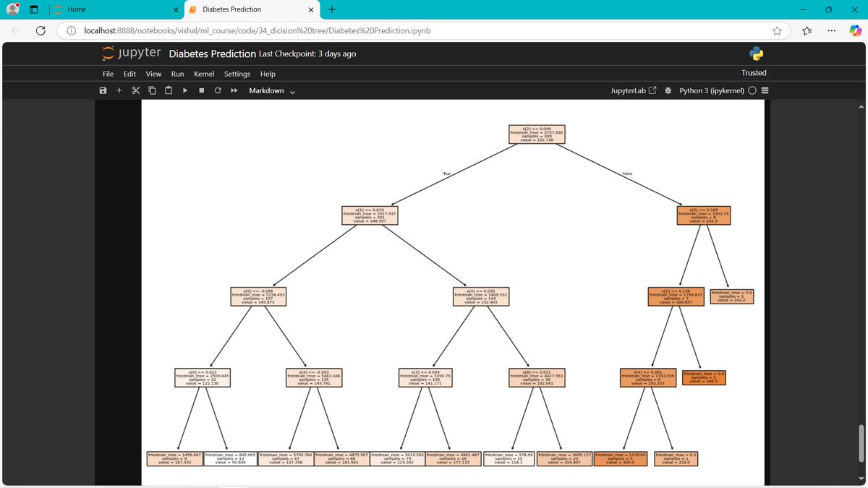Open the notebook in JupyterLab
The height and width of the screenshot is (488, 868).
pos(634,91)
